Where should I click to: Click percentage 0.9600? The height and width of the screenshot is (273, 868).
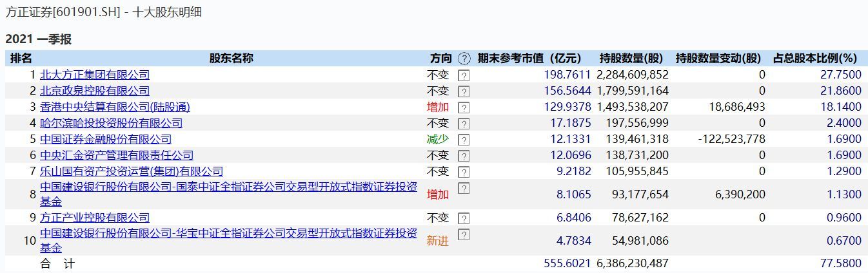pyautogui.click(x=843, y=218)
